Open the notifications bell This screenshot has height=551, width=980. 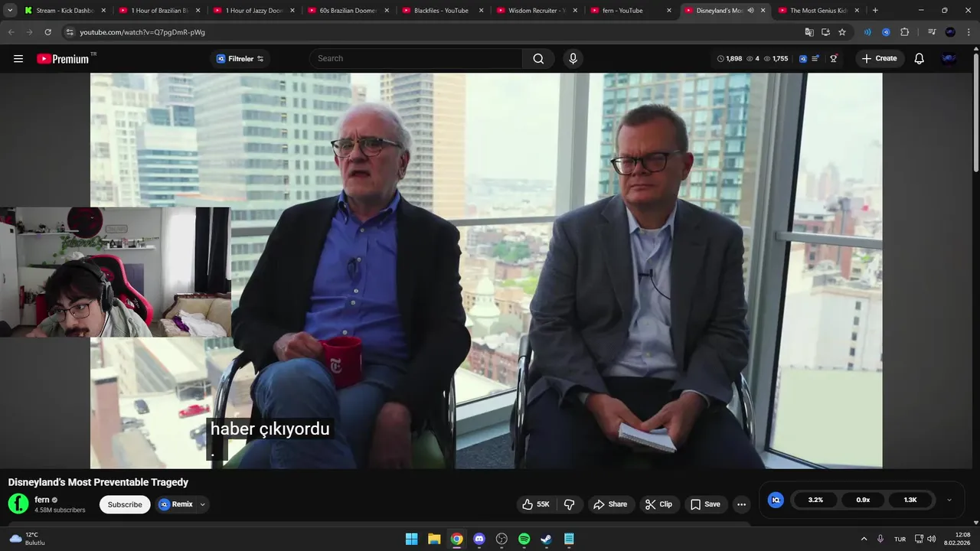(x=919, y=59)
